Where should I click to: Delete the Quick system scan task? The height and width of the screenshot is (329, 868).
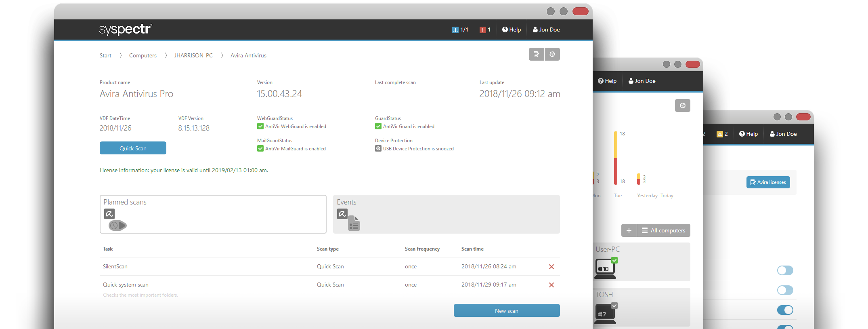(x=551, y=285)
